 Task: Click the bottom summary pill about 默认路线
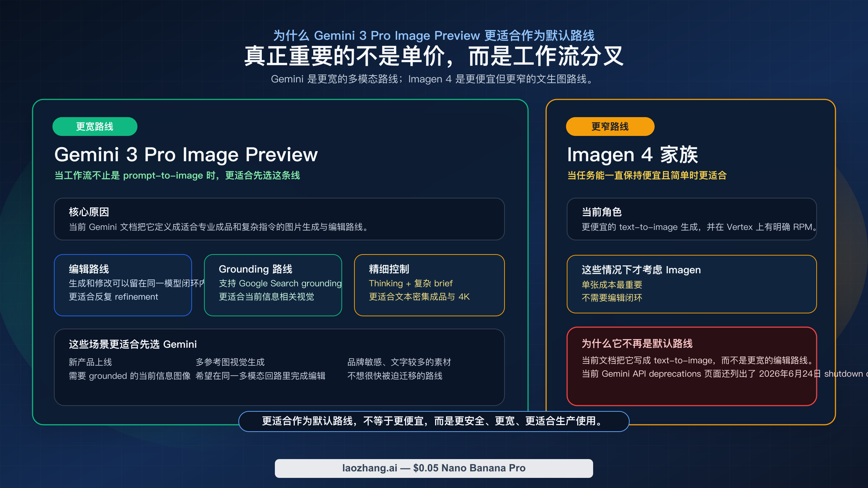433,421
